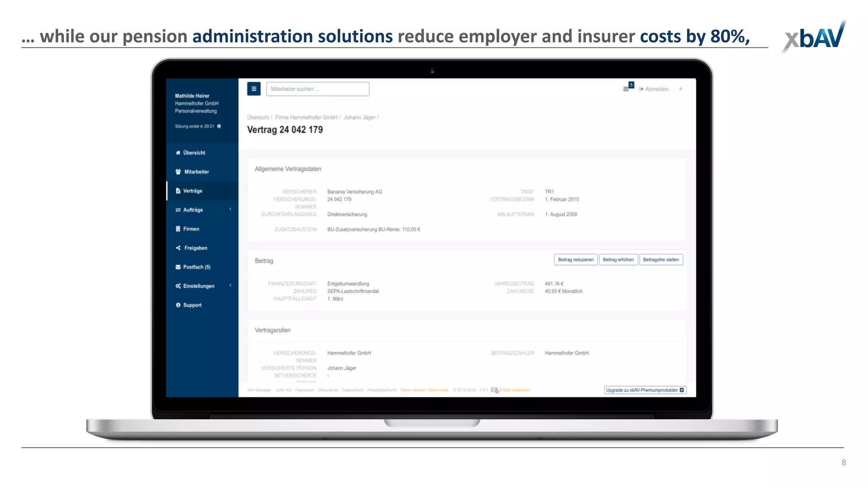Click Beitrag erhöhen button
The image size is (868, 488).
[x=618, y=260]
